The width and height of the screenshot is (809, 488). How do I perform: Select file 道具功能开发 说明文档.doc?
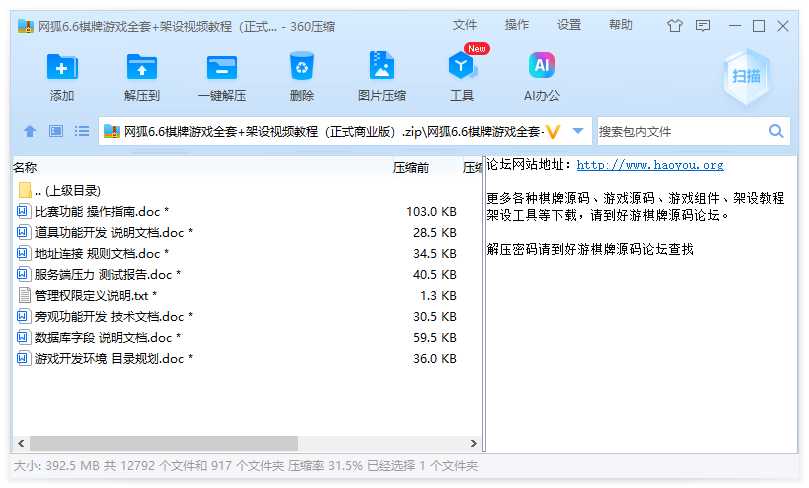(x=248, y=233)
